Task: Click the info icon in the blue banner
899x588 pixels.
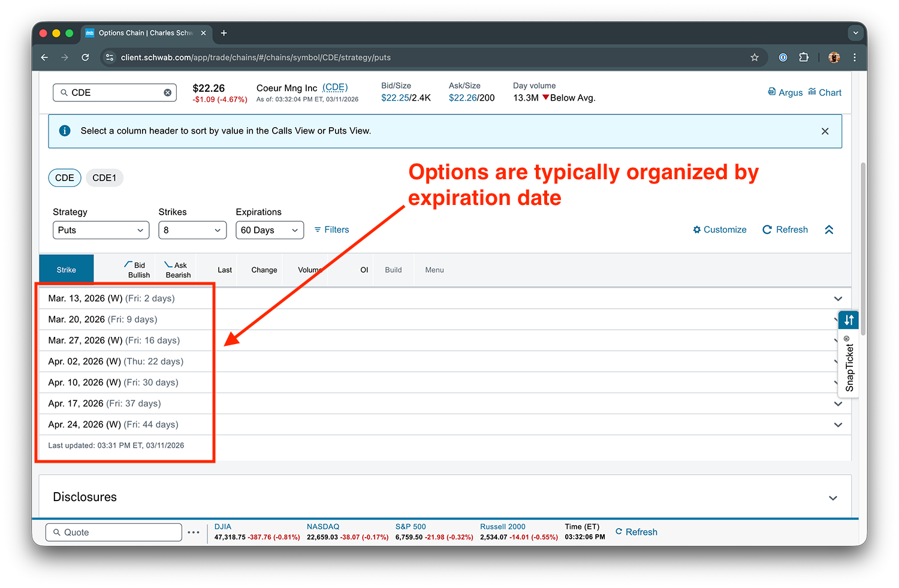Action: (65, 131)
